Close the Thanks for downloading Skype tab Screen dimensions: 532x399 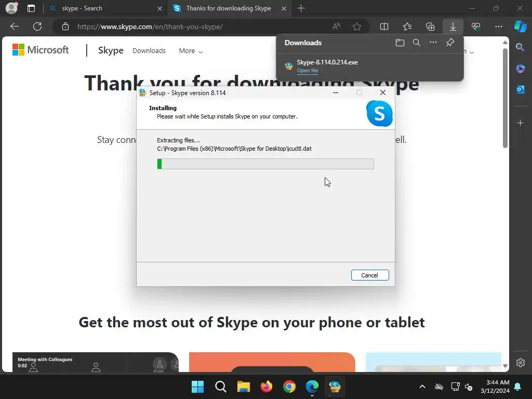tap(284, 8)
